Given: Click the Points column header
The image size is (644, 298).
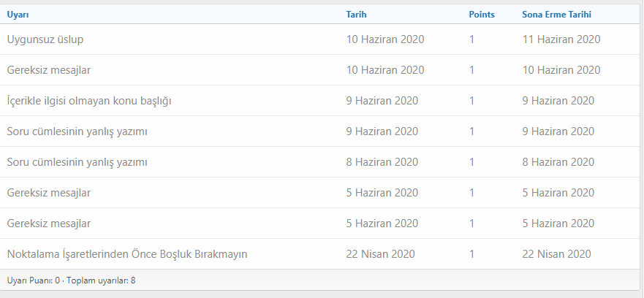Looking at the screenshot, I should click(482, 15).
